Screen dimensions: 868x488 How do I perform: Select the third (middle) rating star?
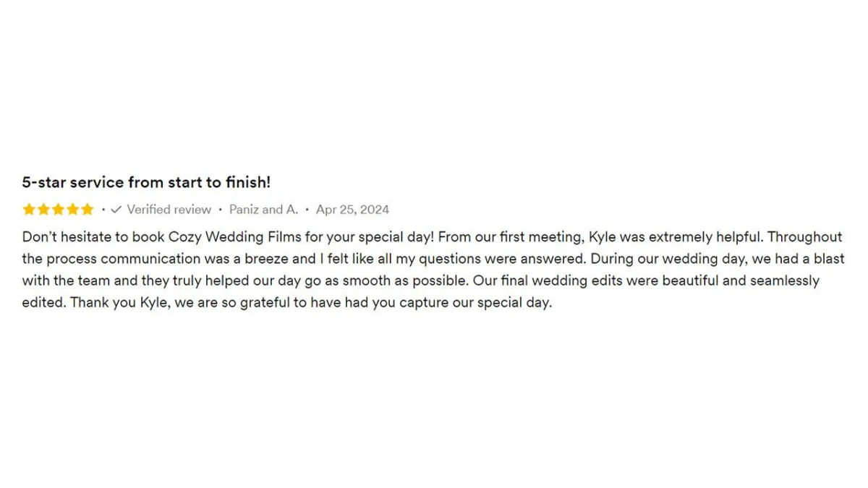tap(58, 210)
